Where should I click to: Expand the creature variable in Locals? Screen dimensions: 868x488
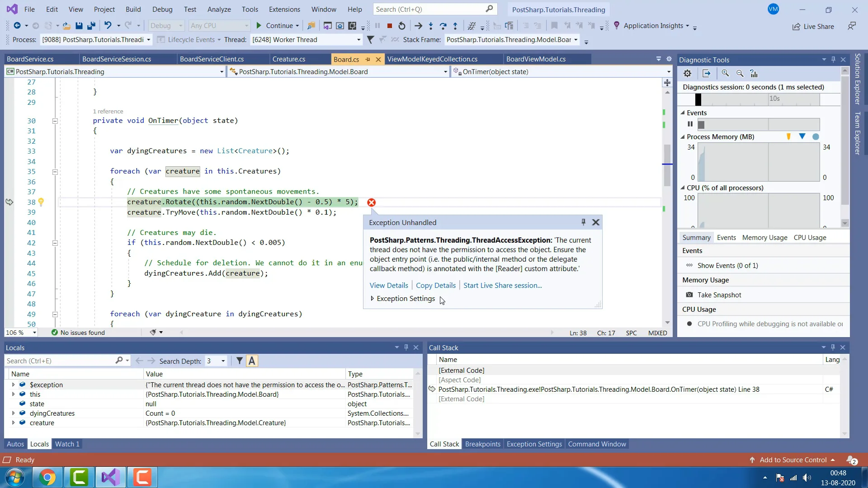click(13, 422)
